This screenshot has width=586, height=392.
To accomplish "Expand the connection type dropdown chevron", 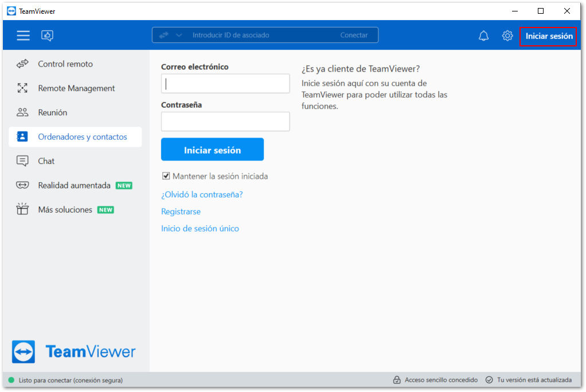I will pyautogui.click(x=179, y=35).
